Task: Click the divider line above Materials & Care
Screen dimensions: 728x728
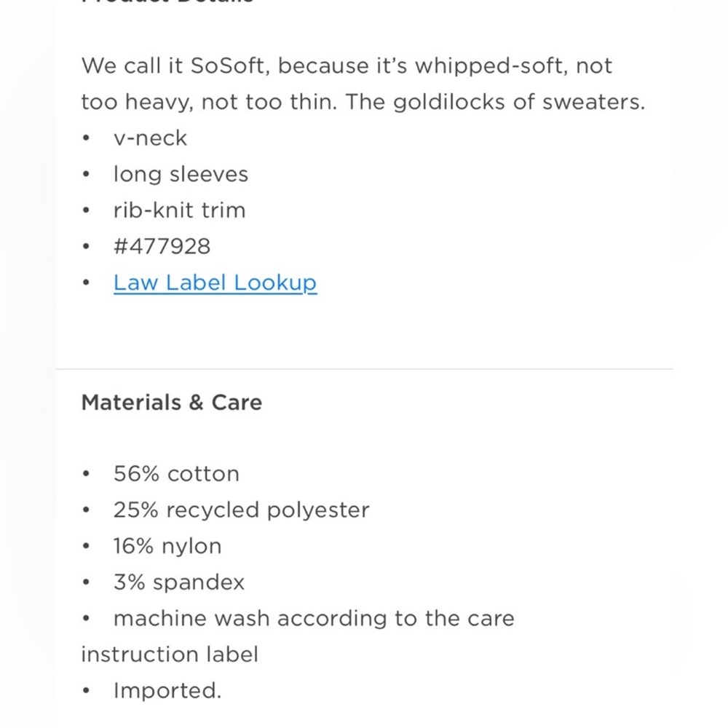Action: [x=364, y=369]
